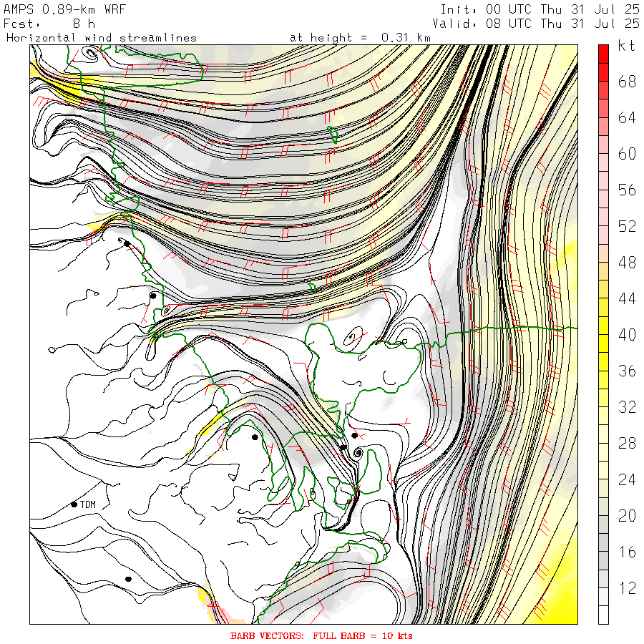Click the 'Fcst: 8 h' forecast hour text
Screen dimensions: 644x644
[49, 24]
